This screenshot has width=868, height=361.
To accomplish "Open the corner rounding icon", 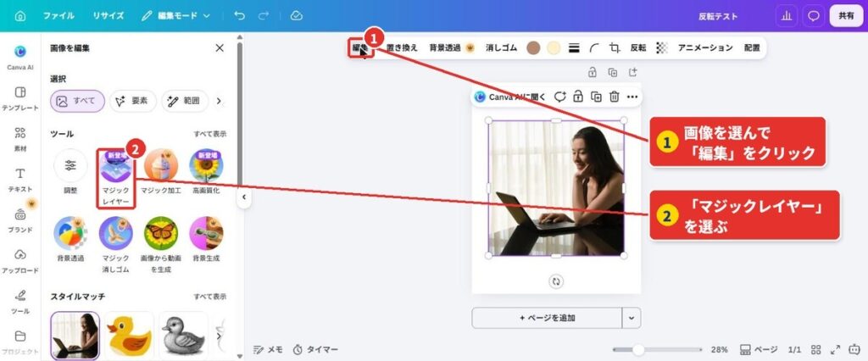I will (594, 48).
